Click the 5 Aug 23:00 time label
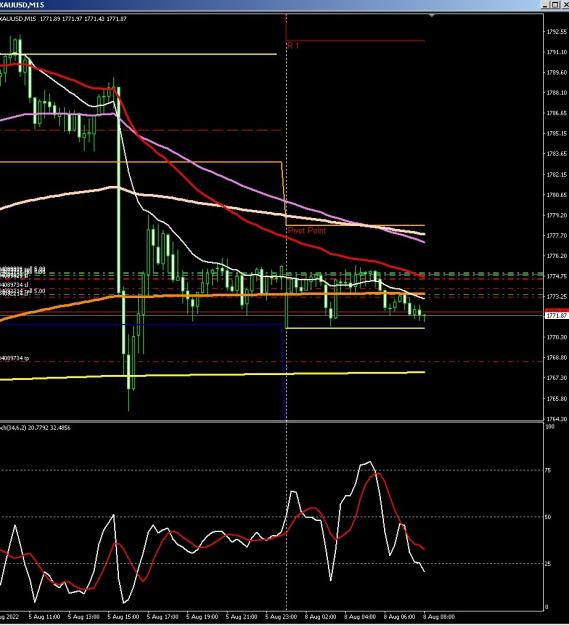Viewport: 569px width, 625px height. (281, 617)
